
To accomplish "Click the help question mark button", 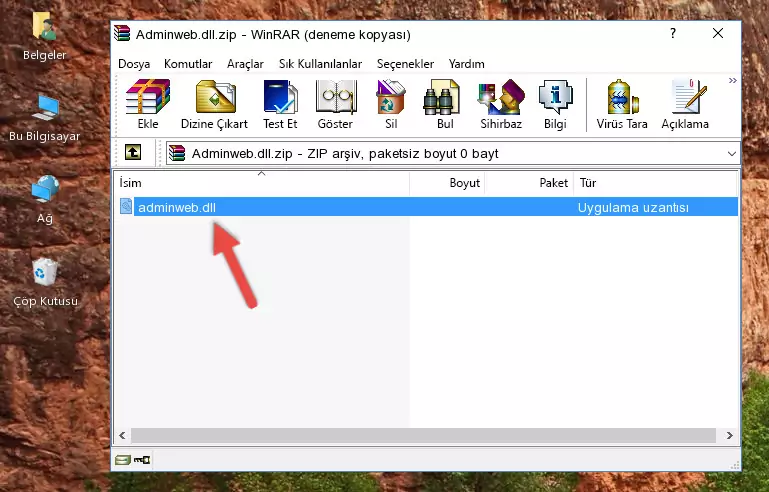I will (x=673, y=33).
